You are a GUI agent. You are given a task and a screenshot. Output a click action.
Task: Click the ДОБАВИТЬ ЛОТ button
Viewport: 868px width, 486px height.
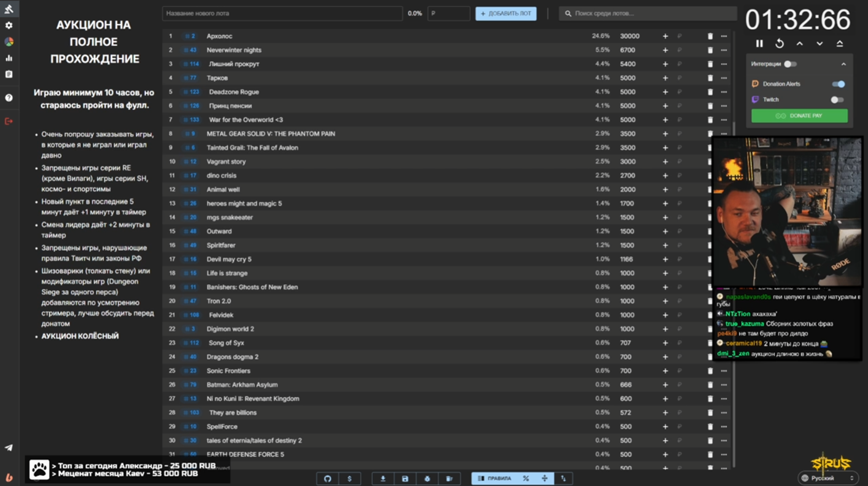[x=506, y=14]
